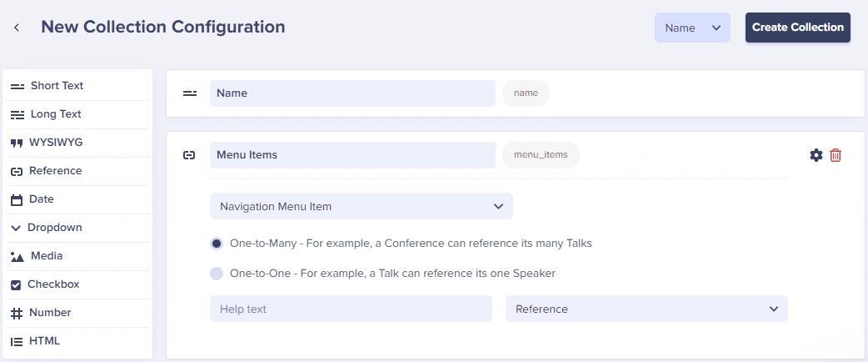This screenshot has height=362, width=868.
Task: Click the Date calendar icon in sidebar
Action: (x=16, y=199)
